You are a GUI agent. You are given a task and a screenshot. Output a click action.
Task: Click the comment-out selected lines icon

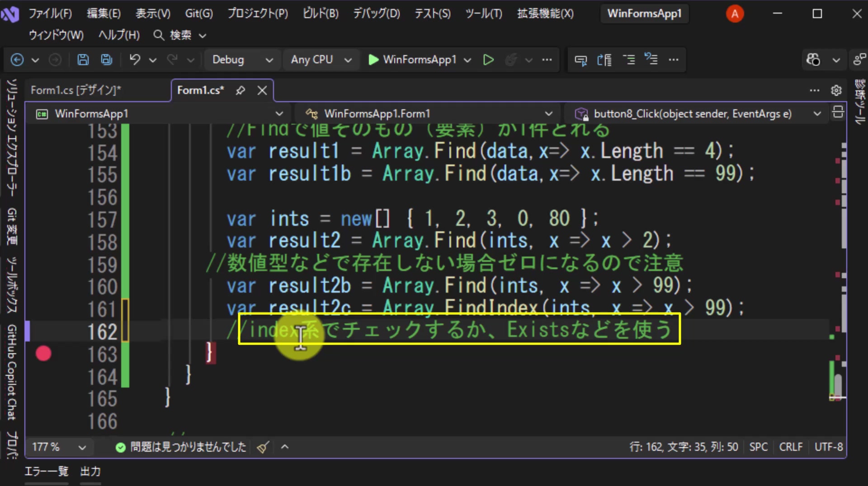(x=629, y=60)
